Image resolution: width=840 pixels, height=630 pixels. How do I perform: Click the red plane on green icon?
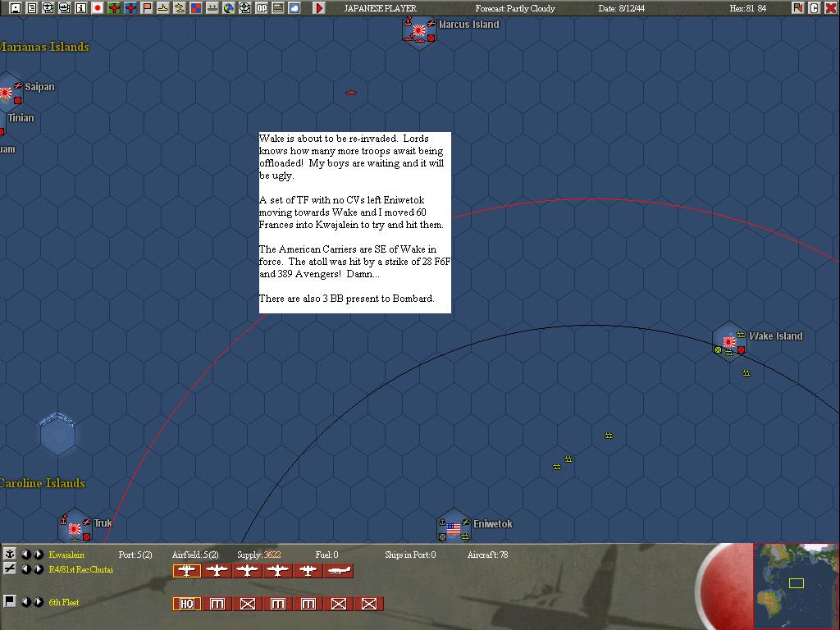113,8
